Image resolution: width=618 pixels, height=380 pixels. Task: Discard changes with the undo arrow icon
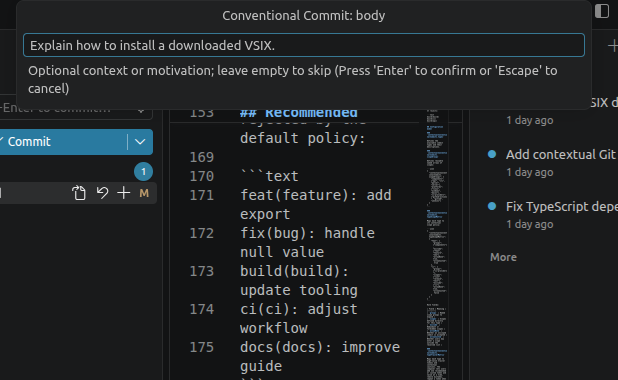(102, 193)
